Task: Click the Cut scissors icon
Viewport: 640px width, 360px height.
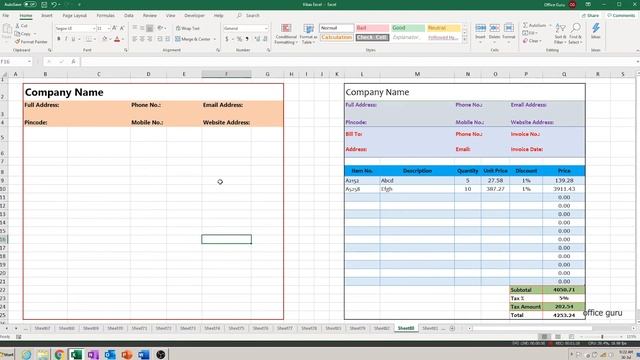Action: pos(18,26)
